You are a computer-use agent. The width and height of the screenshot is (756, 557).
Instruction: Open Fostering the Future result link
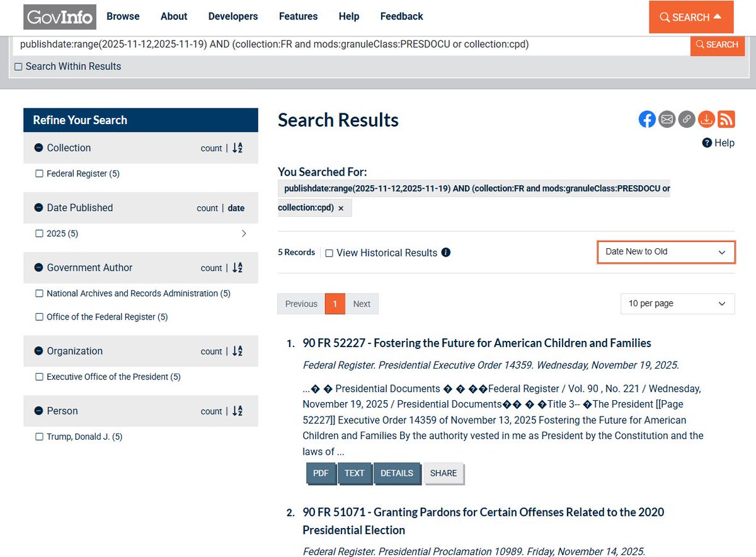click(x=477, y=343)
